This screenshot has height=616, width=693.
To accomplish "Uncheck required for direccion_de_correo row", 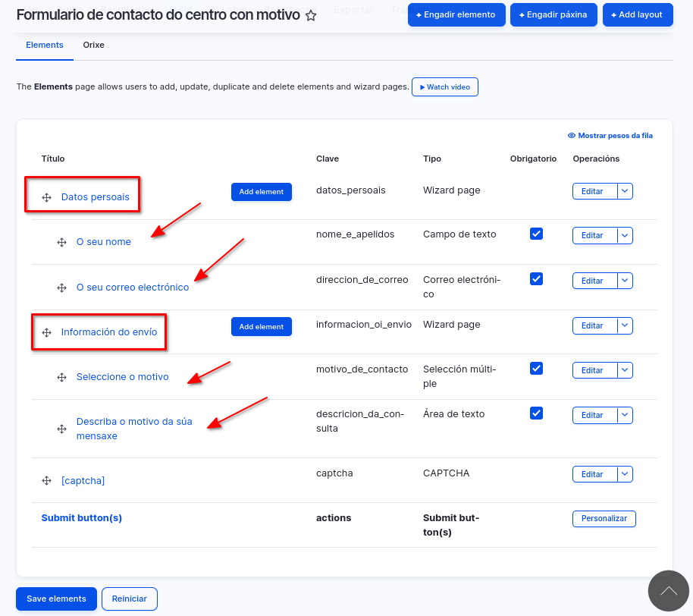I will point(536,278).
